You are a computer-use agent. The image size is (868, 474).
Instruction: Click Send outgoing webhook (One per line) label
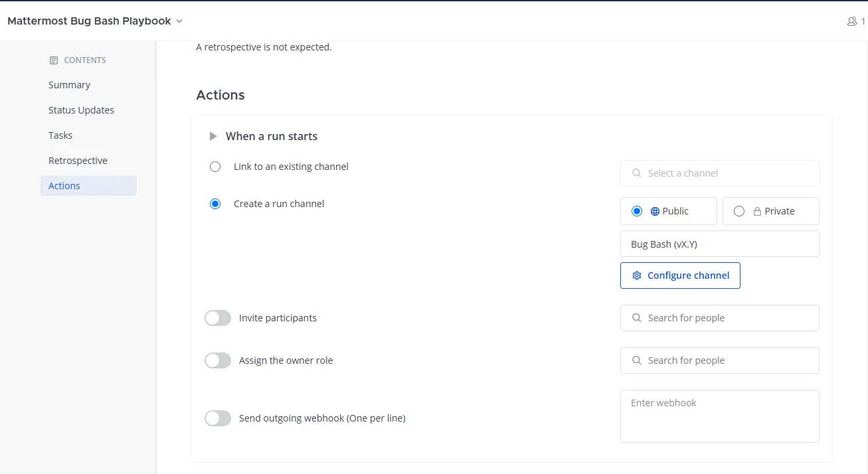pyautogui.click(x=322, y=418)
